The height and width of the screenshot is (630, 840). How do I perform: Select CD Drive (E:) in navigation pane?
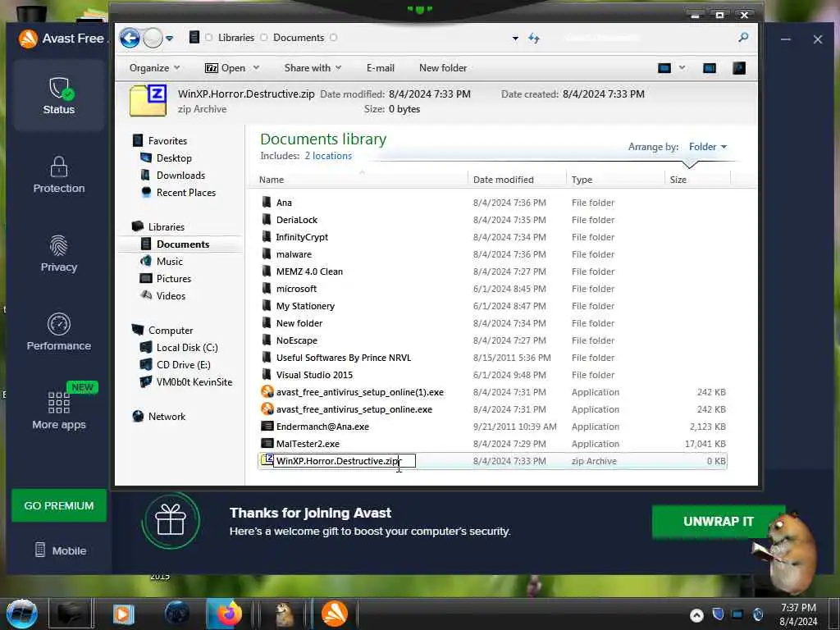183,365
